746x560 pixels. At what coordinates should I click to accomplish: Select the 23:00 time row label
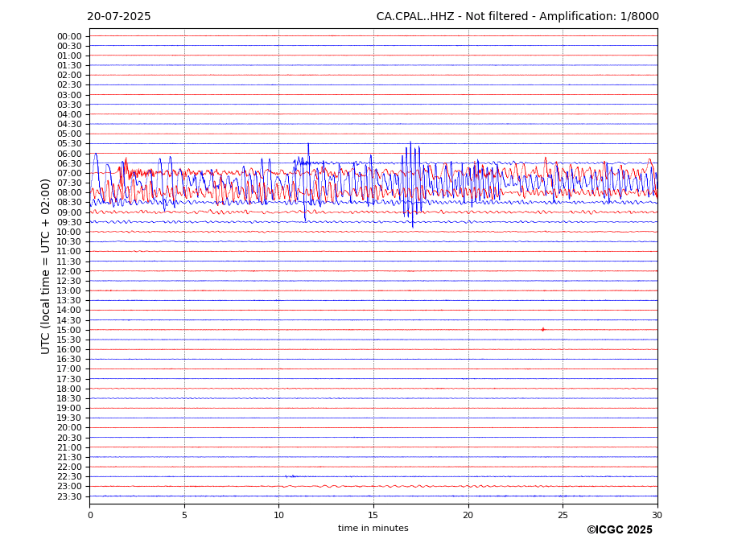point(69,487)
